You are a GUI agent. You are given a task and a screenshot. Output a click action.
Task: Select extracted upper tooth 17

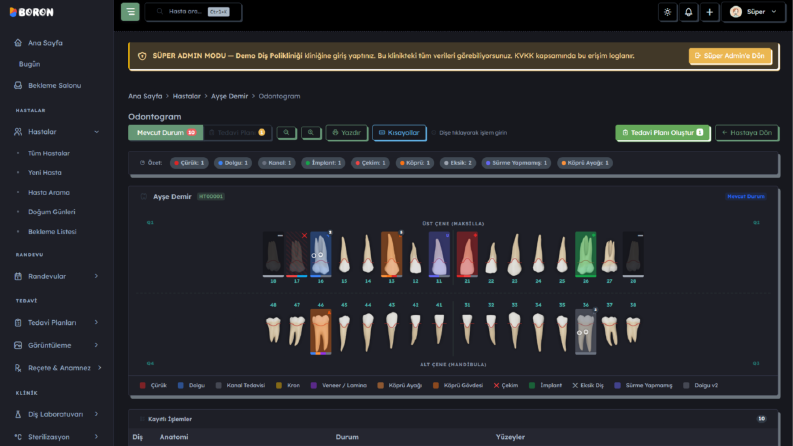tap(297, 254)
